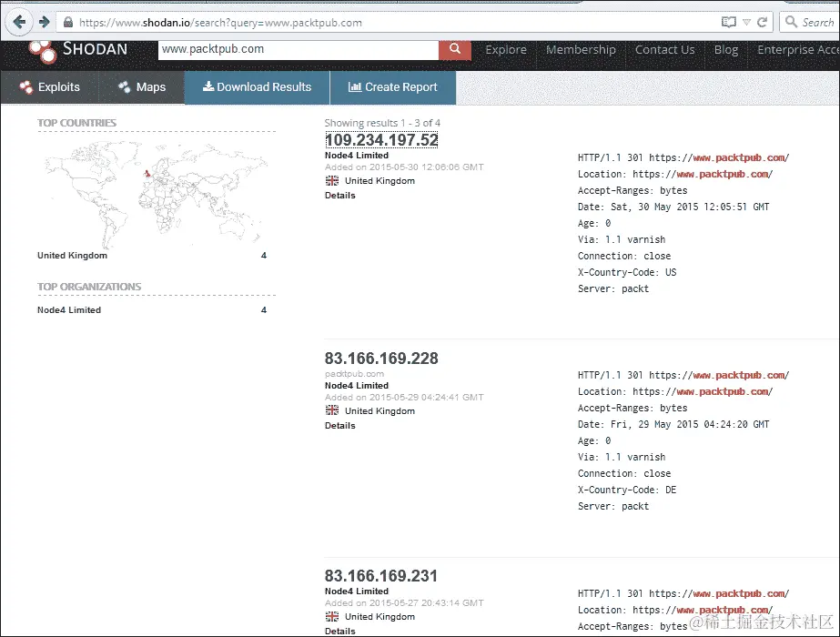Click the United Kingdom count 4
Screen dimensions: 840x637
264,256
